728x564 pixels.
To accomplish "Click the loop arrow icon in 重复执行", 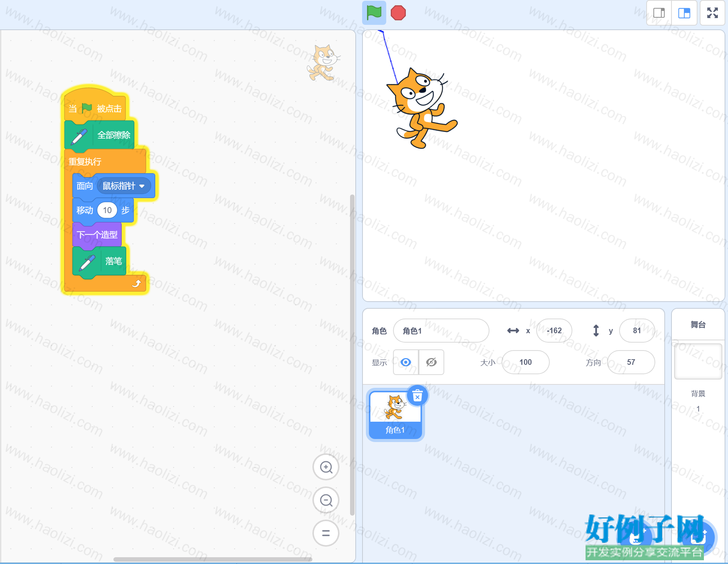I will click(136, 283).
